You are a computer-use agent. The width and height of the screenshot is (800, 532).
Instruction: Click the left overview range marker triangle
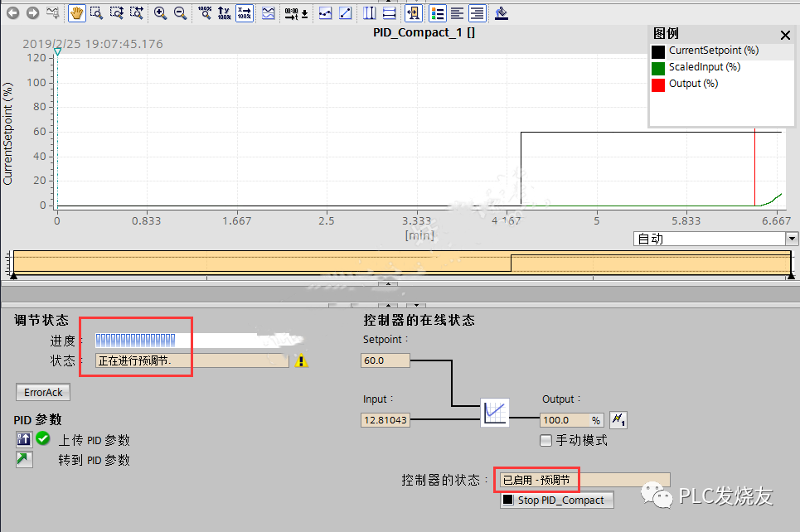[13, 276]
